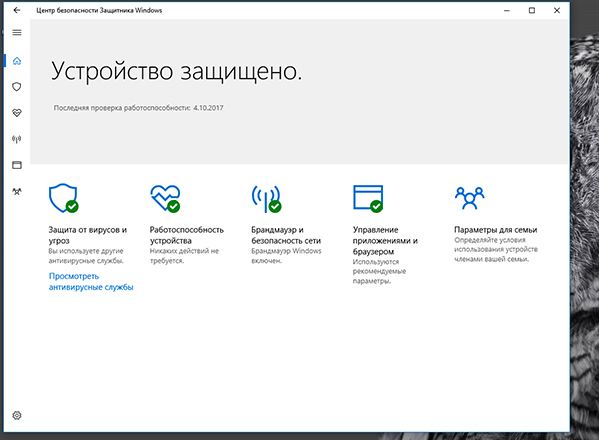
Task: Minimize the Windows Defender window
Action: [507, 10]
